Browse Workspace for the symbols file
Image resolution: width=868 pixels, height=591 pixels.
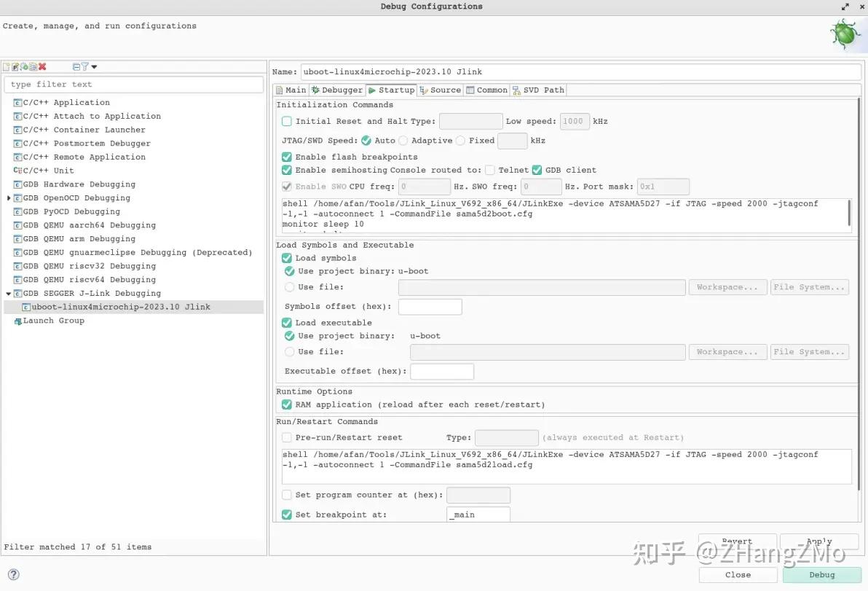click(x=727, y=287)
